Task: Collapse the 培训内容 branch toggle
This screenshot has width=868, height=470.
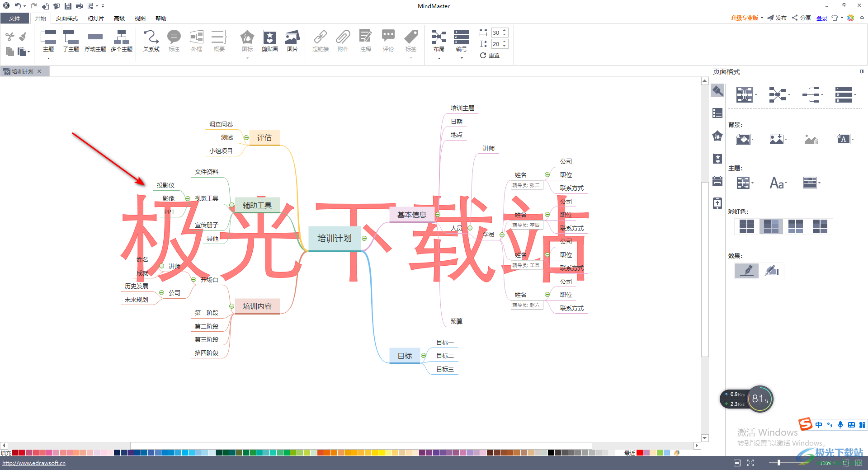Action: tap(231, 306)
